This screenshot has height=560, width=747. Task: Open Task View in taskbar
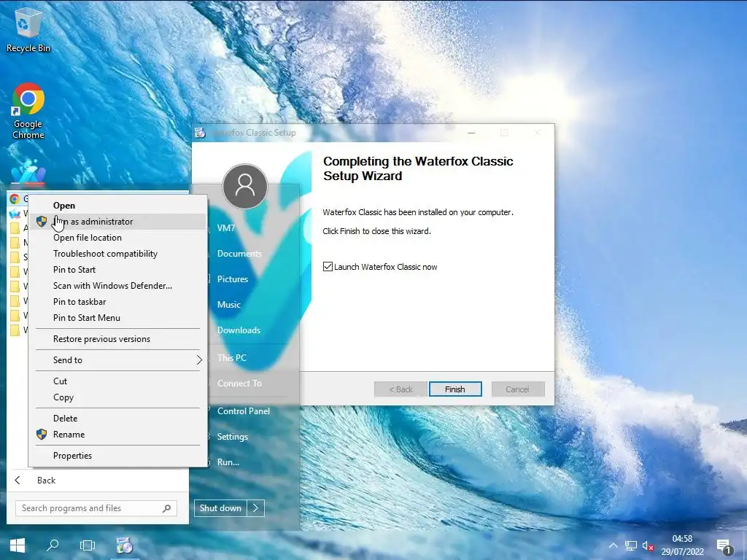(x=88, y=545)
